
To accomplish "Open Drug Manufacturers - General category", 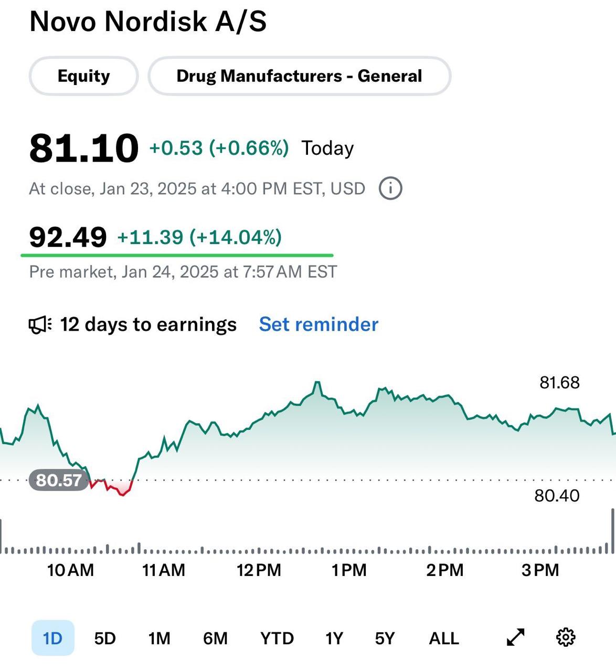I will pyautogui.click(x=299, y=76).
